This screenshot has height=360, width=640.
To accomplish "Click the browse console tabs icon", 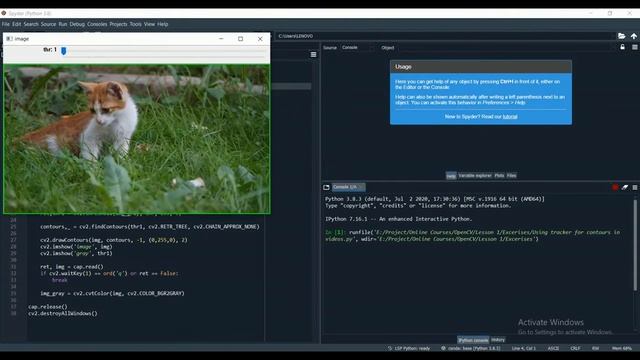I will point(326,187).
